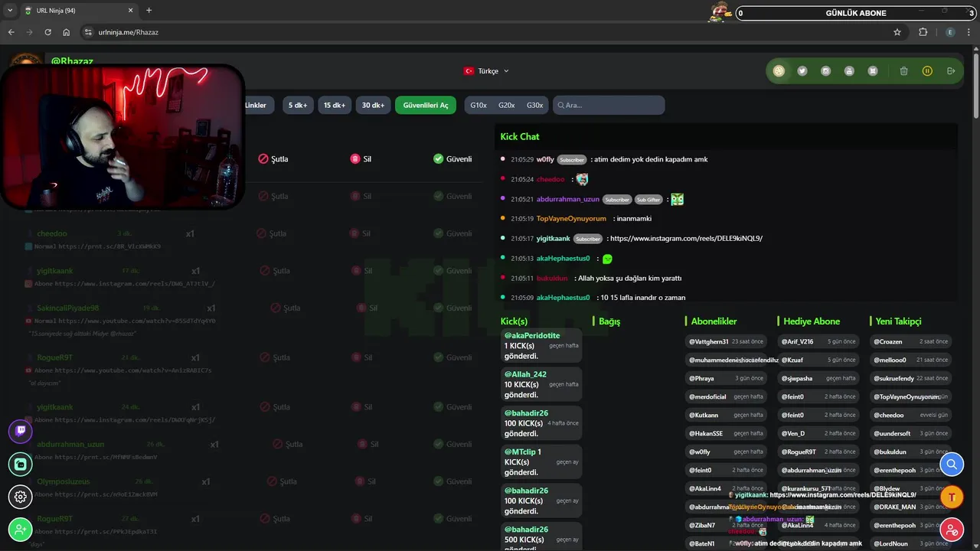The width and height of the screenshot is (980, 551).
Task: Click the orange T floating button
Action: pos(952,497)
